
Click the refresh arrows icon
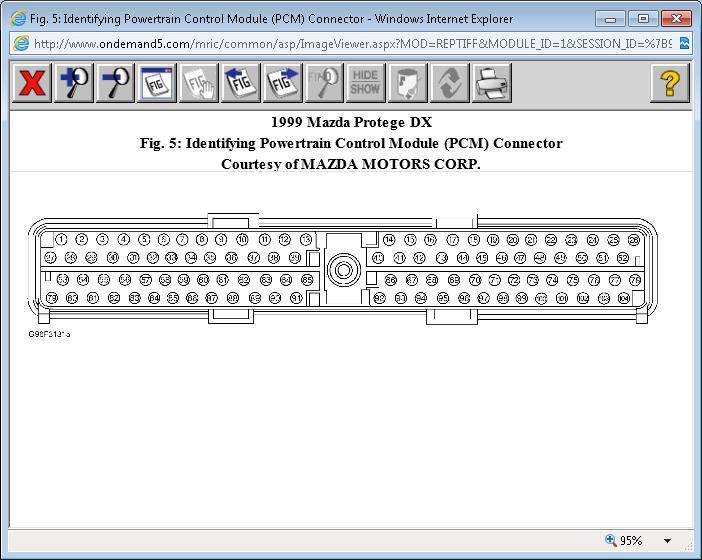[449, 83]
